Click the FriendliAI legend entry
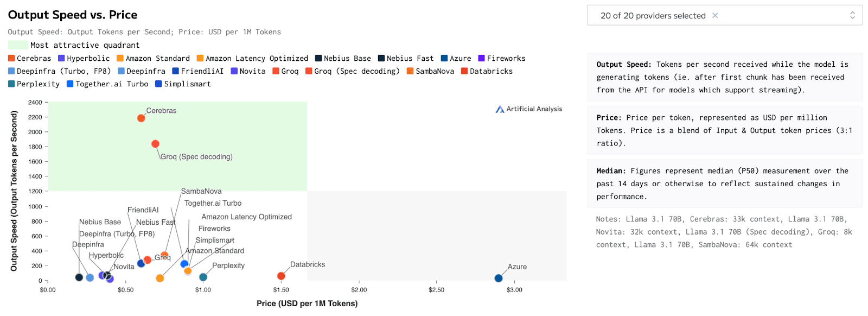Image resolution: width=868 pixels, height=316 pixels. tap(197, 71)
